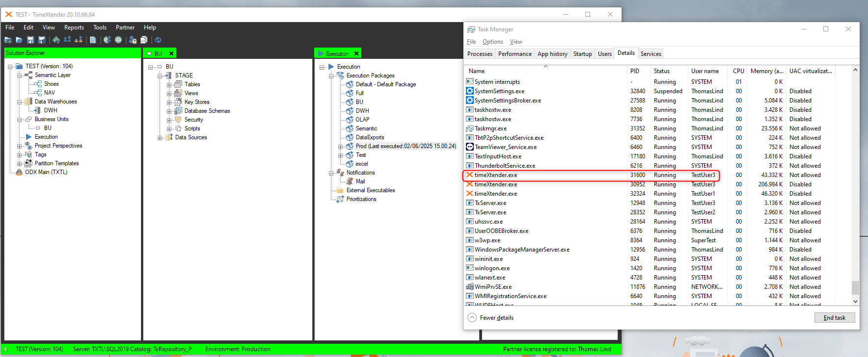Close the BU tab with its X
The image size is (868, 357).
[171, 53]
